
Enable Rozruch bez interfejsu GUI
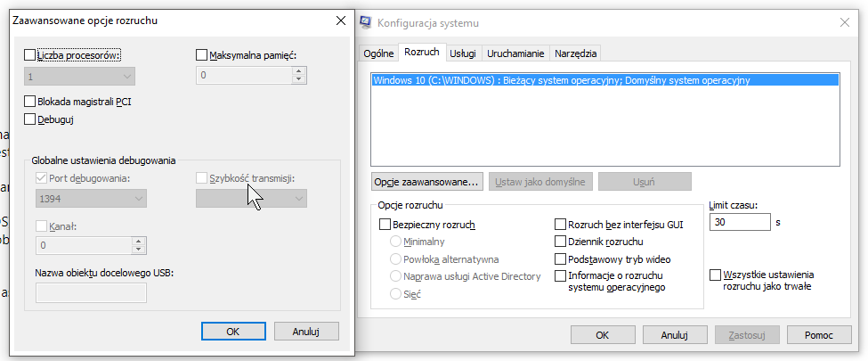(x=561, y=226)
